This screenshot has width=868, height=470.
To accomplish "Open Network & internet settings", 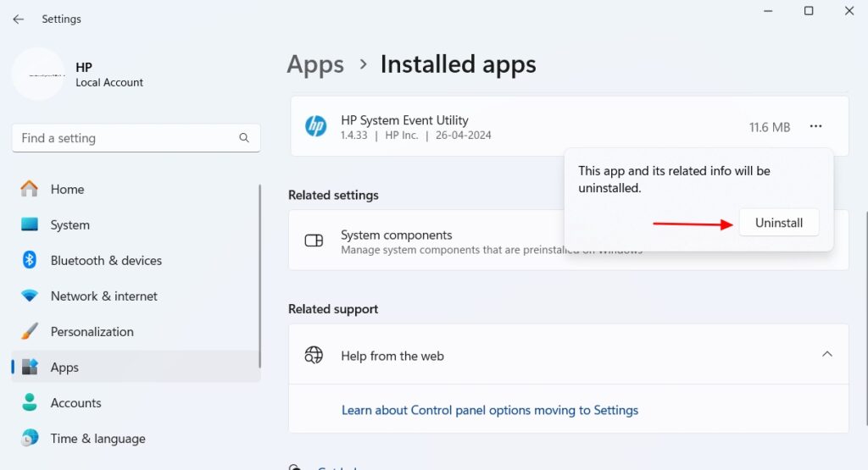I will click(x=136, y=296).
